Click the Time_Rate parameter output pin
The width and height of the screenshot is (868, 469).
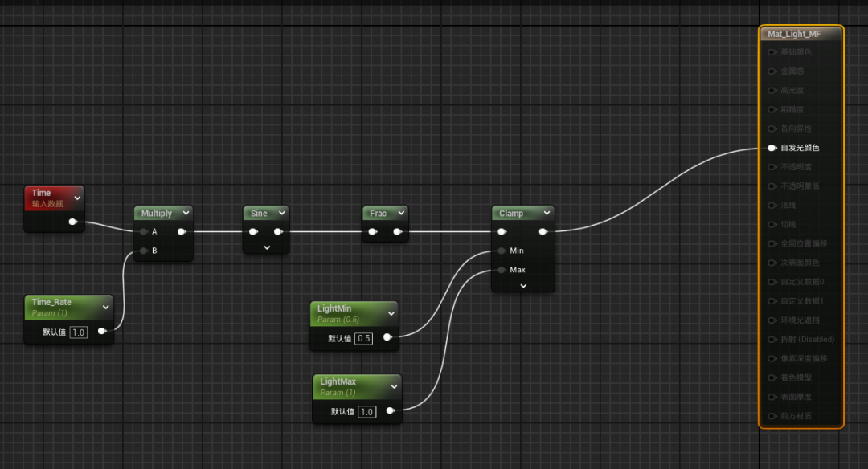click(x=102, y=332)
